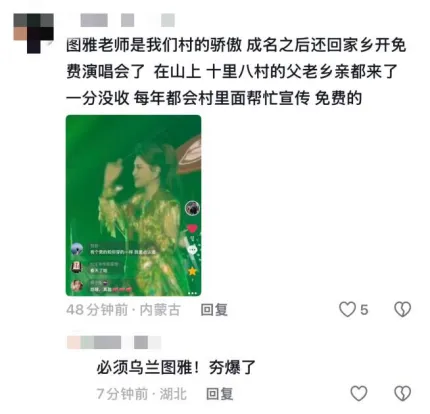Click the 7分钟前 · 湖北 timestamp
430x414 pixels.
(x=141, y=394)
